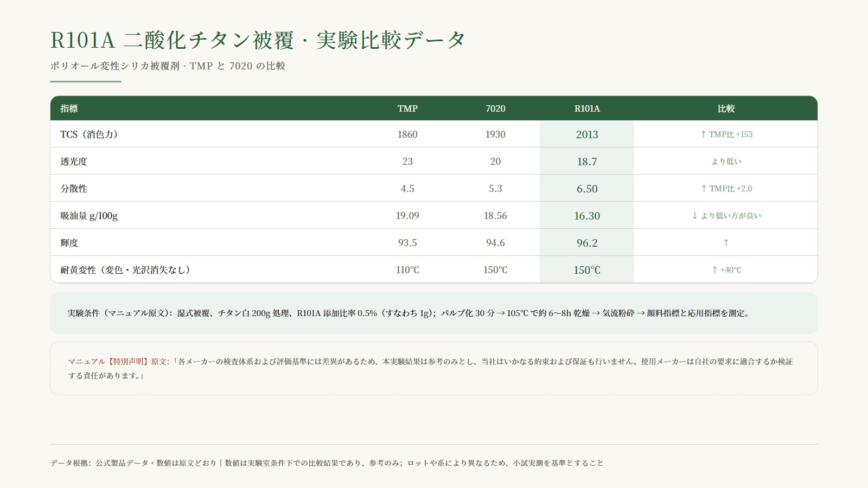Click comparison text 'より低い' in 透光度 row
Image resolution: width=868 pixels, height=488 pixels.
726,162
